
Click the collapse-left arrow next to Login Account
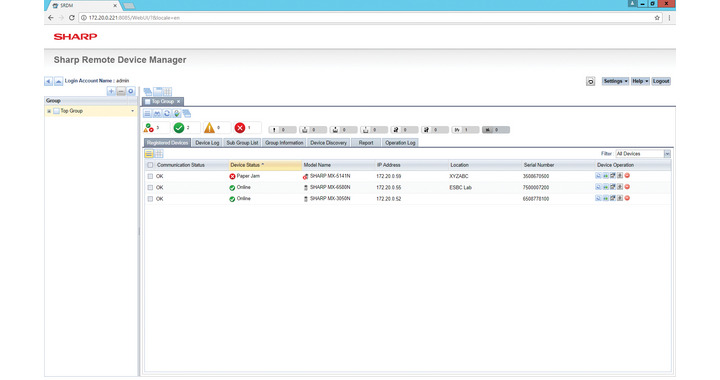[x=48, y=81]
